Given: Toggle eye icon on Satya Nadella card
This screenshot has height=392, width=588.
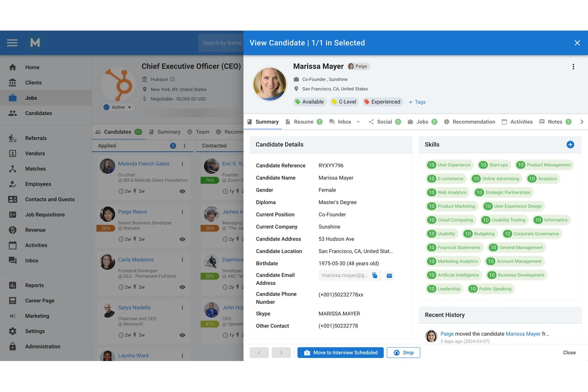Looking at the screenshot, I should coord(182,335).
